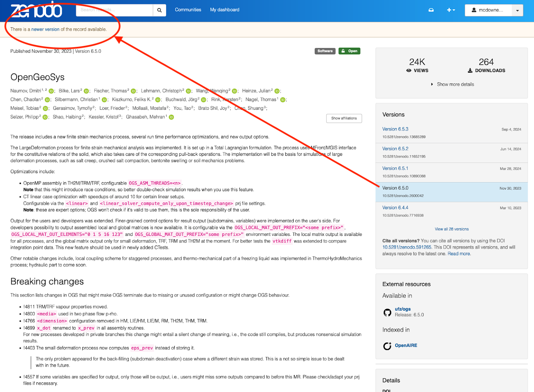Click the 24K views count
The width and height of the screenshot is (534, 392).
coord(417,62)
